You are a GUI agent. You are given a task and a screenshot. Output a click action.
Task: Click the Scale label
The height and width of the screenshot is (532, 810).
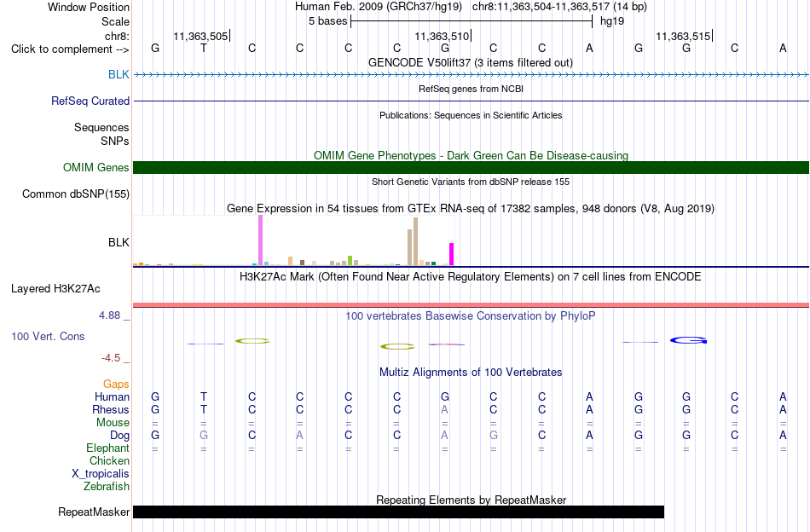pos(115,21)
